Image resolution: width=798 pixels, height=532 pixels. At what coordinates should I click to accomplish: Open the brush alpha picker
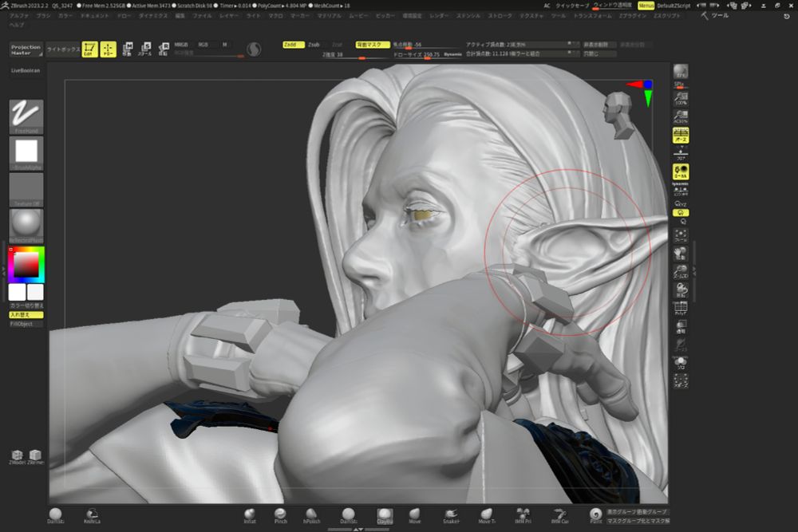[26, 152]
